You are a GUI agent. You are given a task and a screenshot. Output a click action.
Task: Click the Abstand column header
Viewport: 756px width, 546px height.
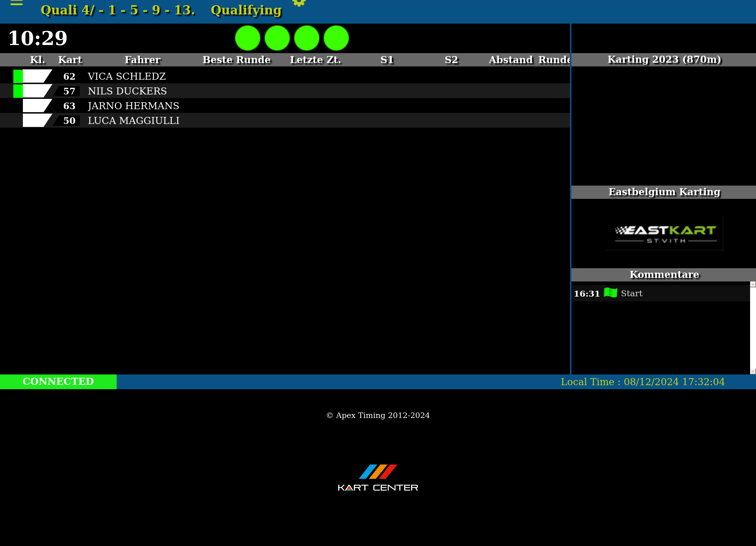[x=511, y=60]
